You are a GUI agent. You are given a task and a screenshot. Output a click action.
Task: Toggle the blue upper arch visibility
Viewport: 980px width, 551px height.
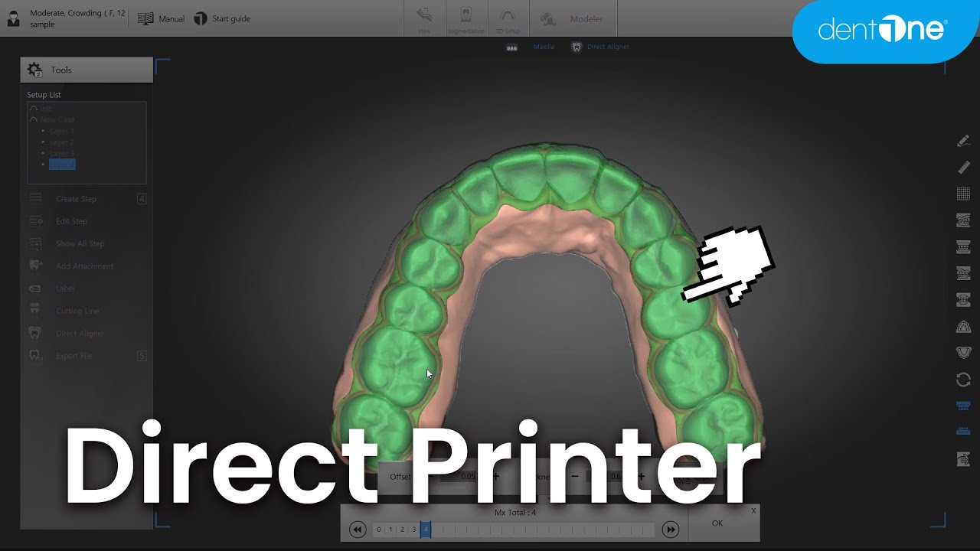[x=964, y=406]
